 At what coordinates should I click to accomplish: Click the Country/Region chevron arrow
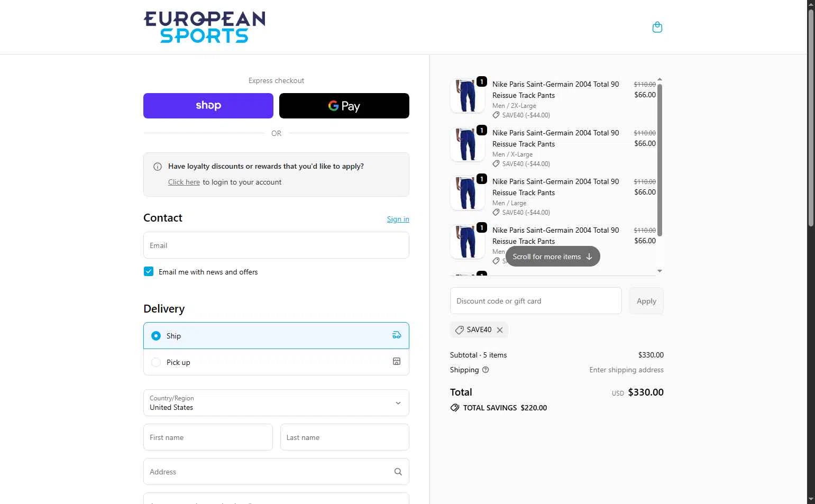point(398,403)
